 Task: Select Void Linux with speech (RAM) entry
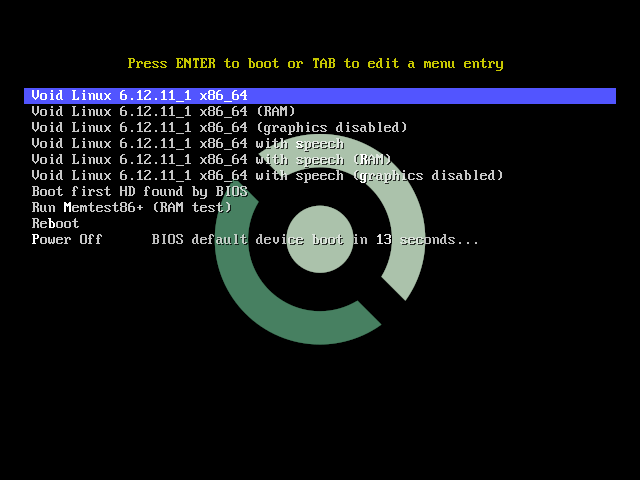click(211, 160)
